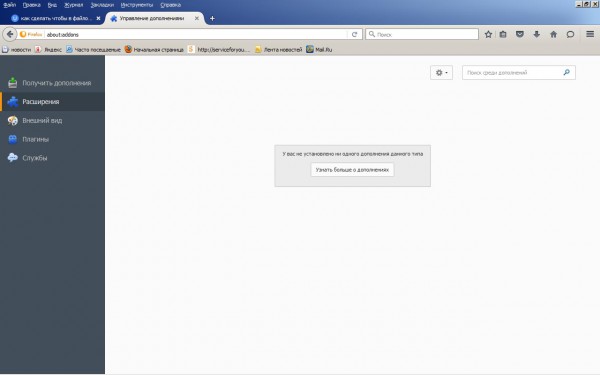
Task: Open 'Лента новостей' bookmark feed
Action: [x=278, y=50]
